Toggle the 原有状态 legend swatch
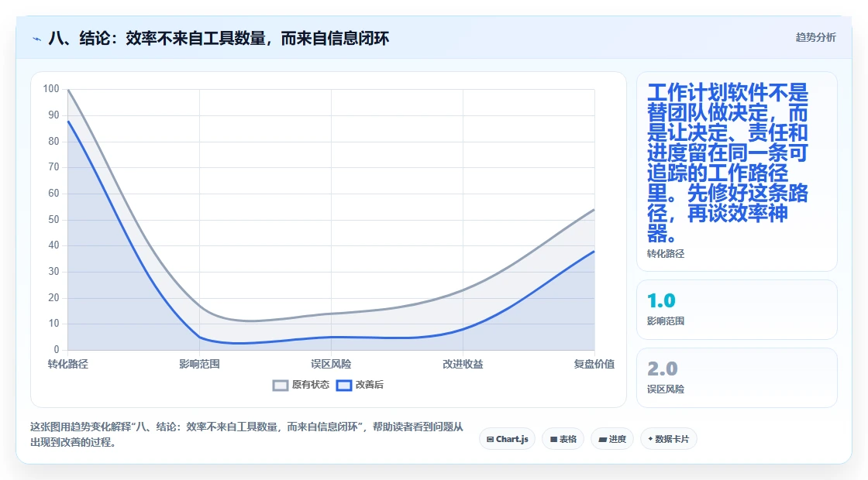868x480 pixels. [x=281, y=385]
